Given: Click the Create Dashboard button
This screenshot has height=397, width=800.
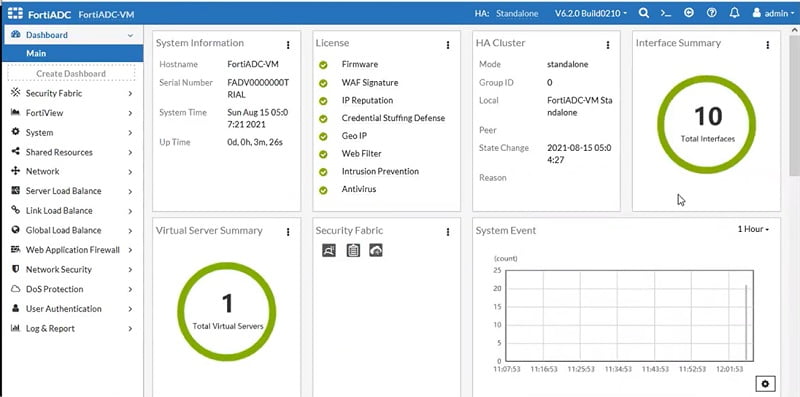Looking at the screenshot, I should (71, 73).
